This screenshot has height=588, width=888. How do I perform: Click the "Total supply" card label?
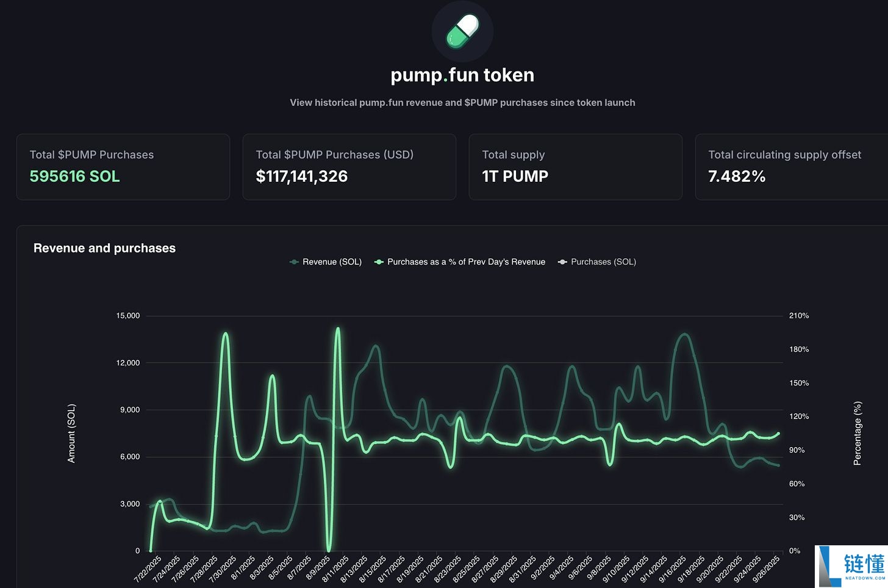click(514, 155)
